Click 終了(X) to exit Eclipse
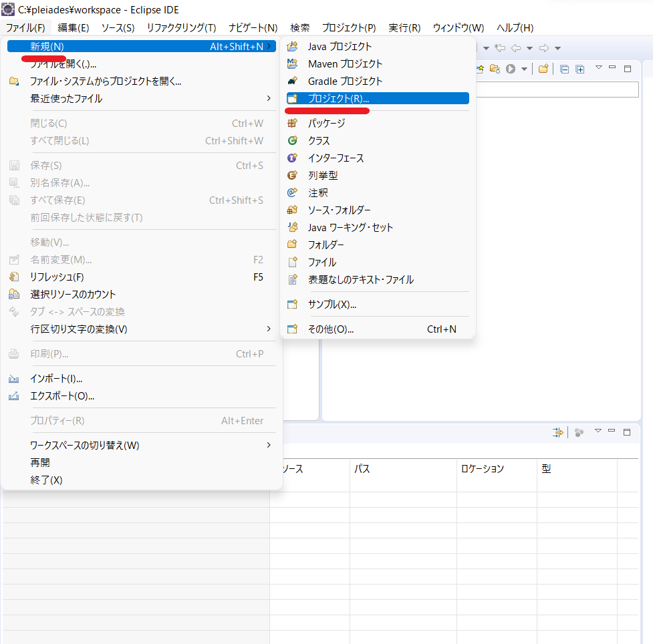Screen dimensions: 653x644 [x=142, y=480]
